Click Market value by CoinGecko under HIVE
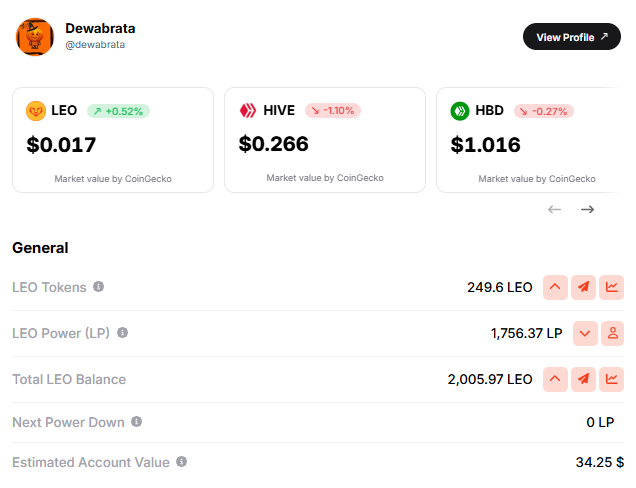The width and height of the screenshot is (636, 488). (x=325, y=178)
